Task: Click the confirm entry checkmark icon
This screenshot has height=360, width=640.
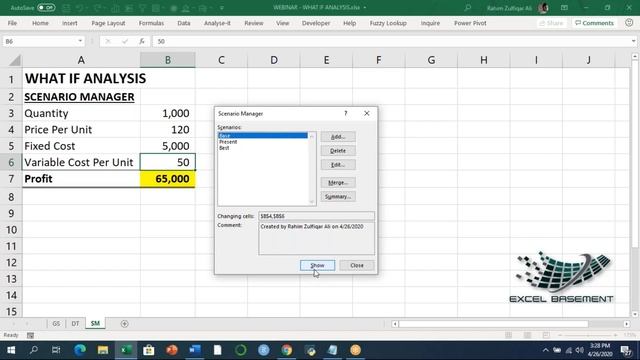Action: pyautogui.click(x=125, y=41)
